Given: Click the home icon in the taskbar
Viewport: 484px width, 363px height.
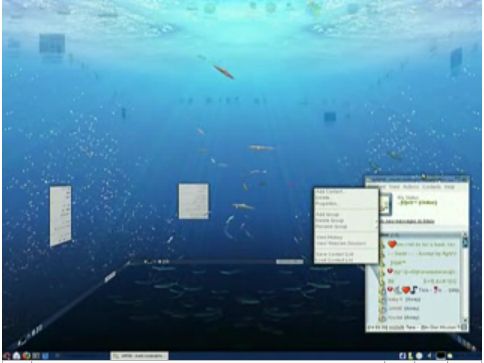Looking at the screenshot, I should 16,356.
